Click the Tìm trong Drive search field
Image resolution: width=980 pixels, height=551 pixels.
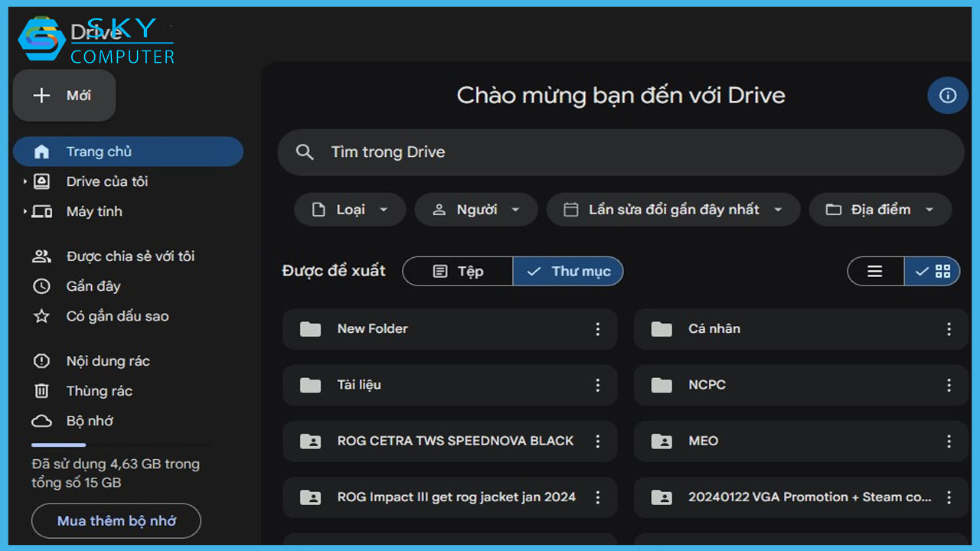621,152
